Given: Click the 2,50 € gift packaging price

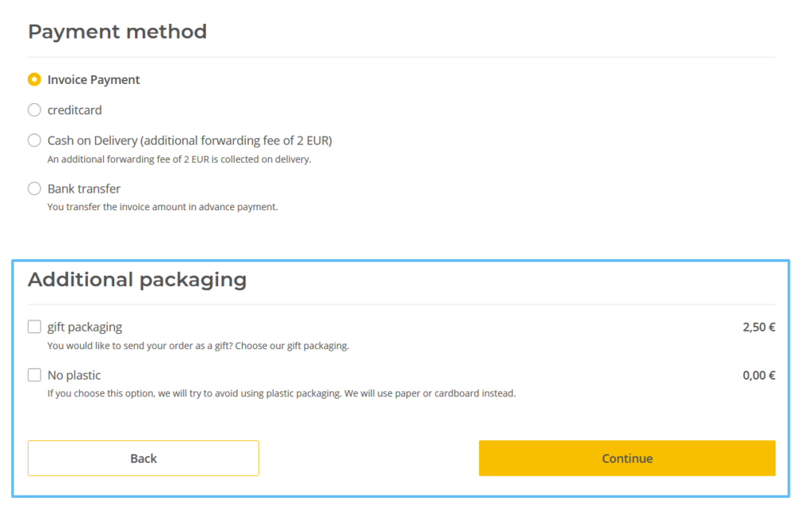Looking at the screenshot, I should coord(759,327).
